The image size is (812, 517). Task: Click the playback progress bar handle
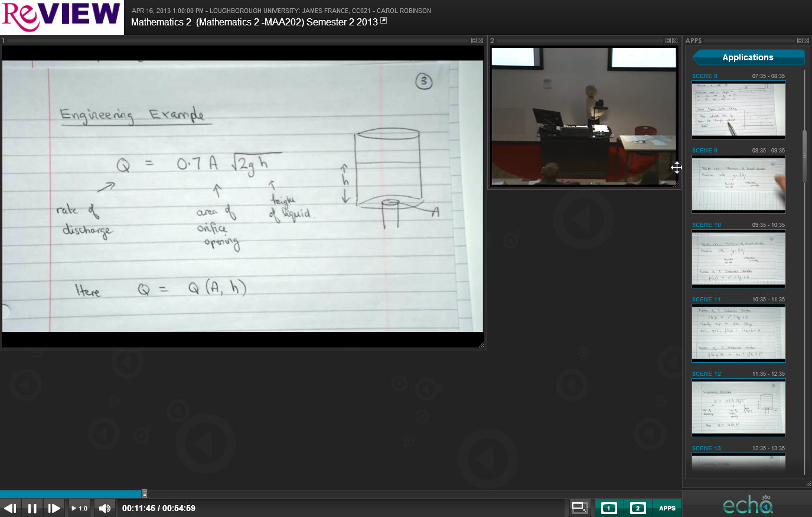coord(144,493)
